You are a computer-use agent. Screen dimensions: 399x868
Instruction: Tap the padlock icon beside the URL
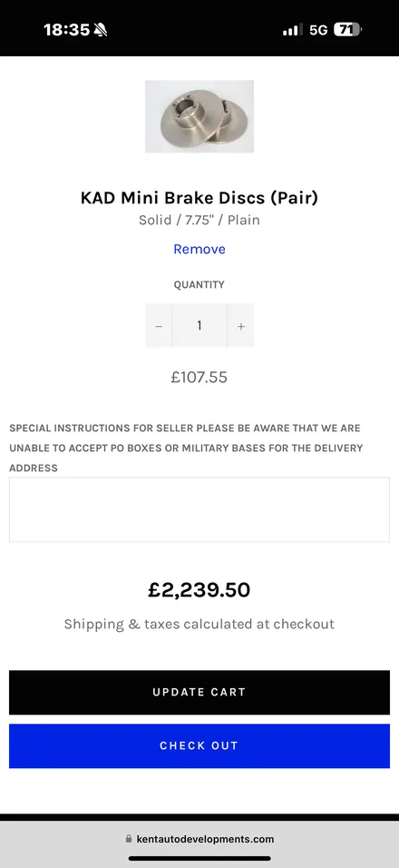[130, 839]
